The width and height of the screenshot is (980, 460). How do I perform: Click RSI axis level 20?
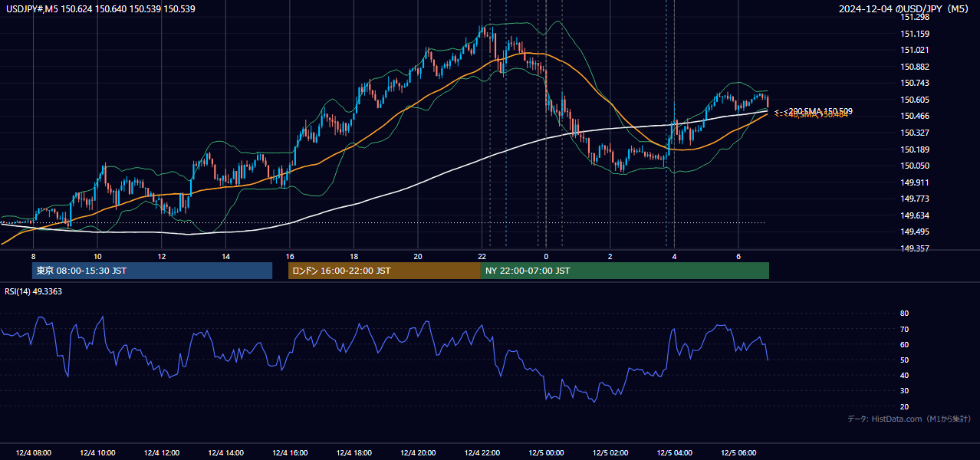(x=905, y=406)
